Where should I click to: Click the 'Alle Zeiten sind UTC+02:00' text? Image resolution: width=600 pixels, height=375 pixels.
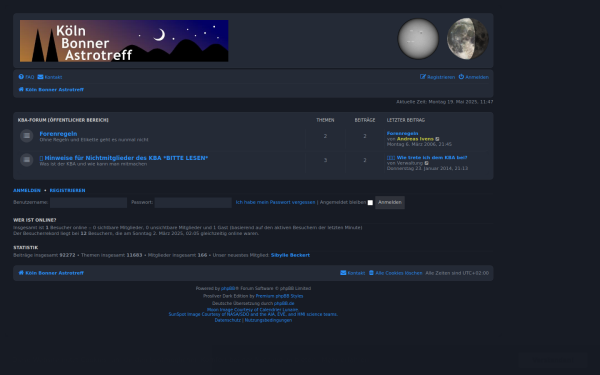point(457,273)
